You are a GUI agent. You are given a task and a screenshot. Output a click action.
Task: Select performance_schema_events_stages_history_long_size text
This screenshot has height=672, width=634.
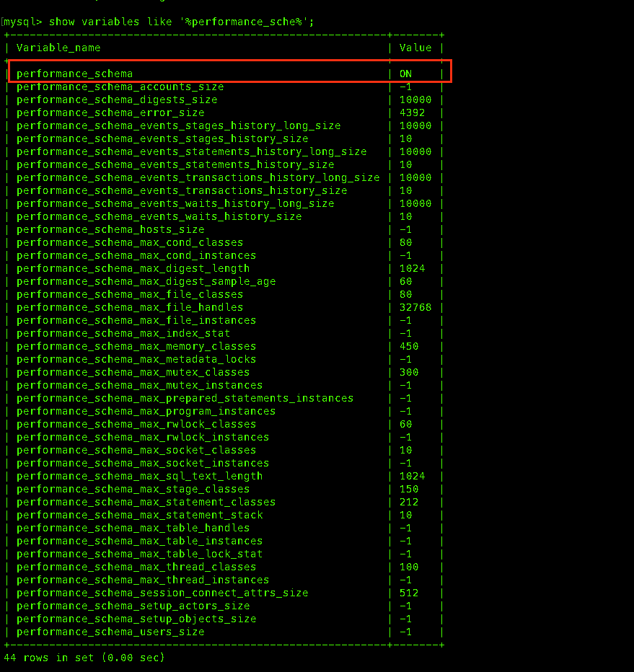point(178,125)
